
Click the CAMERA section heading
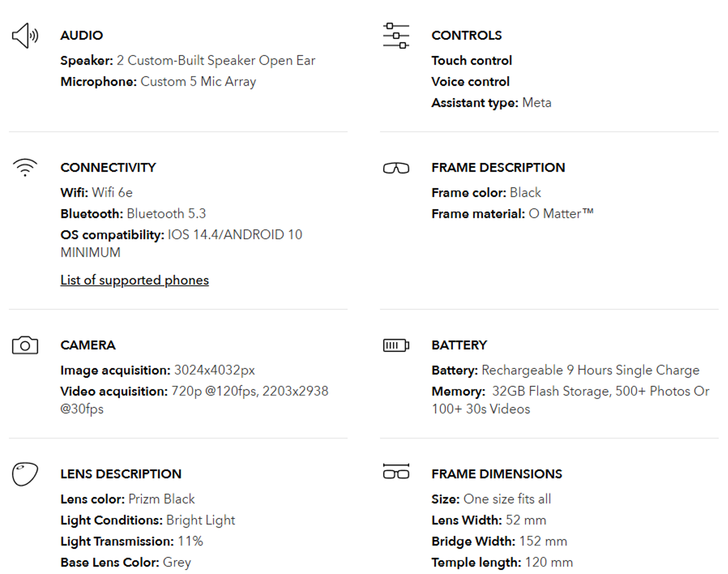pyautogui.click(x=88, y=345)
